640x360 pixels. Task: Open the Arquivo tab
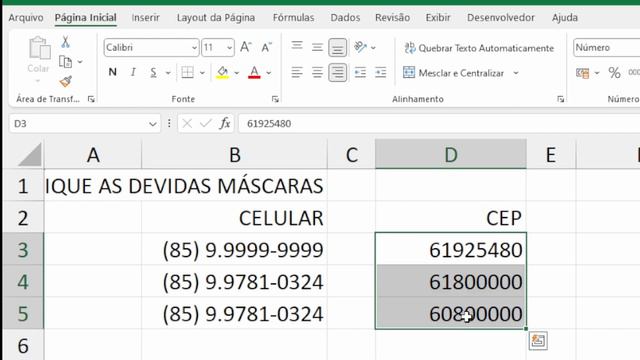coord(26,18)
